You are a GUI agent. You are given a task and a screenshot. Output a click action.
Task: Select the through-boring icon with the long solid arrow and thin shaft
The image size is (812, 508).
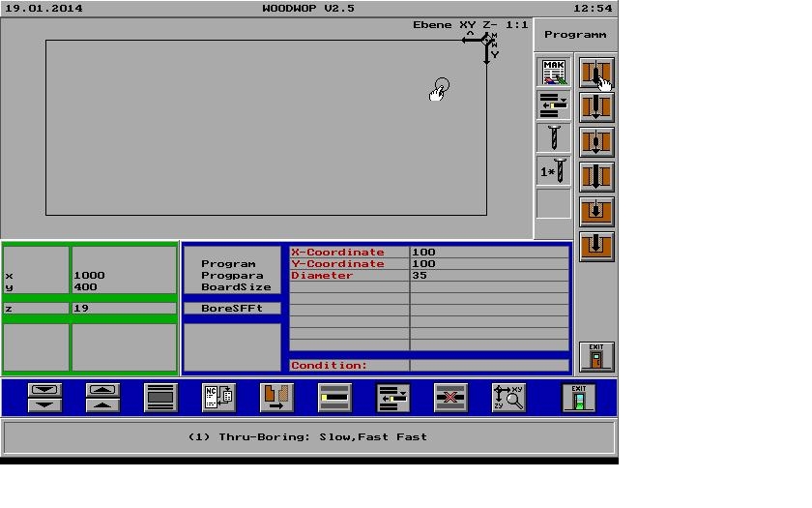click(596, 107)
